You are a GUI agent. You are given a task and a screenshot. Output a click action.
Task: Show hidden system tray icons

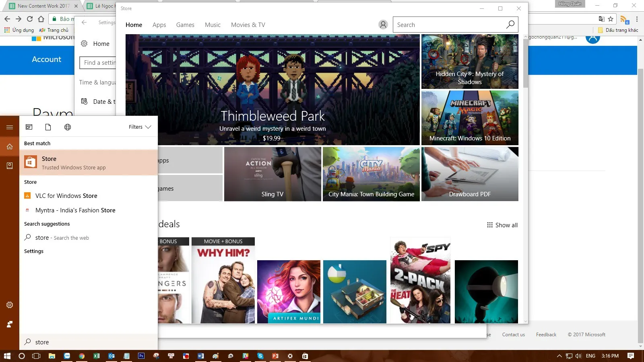coord(559,356)
